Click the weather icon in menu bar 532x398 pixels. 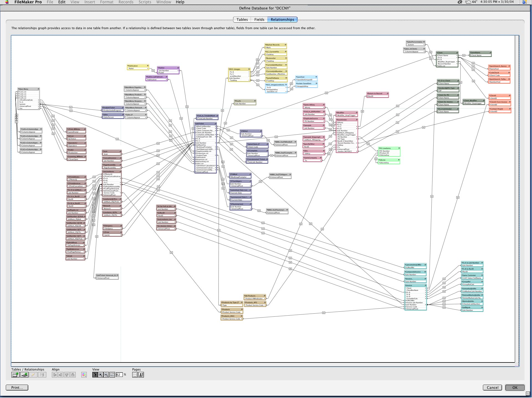click(468, 2)
